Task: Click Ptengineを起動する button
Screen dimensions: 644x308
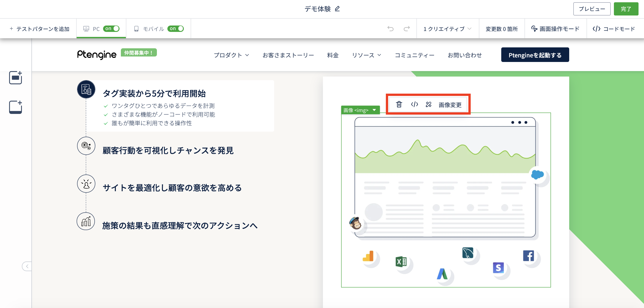Action: coord(535,55)
